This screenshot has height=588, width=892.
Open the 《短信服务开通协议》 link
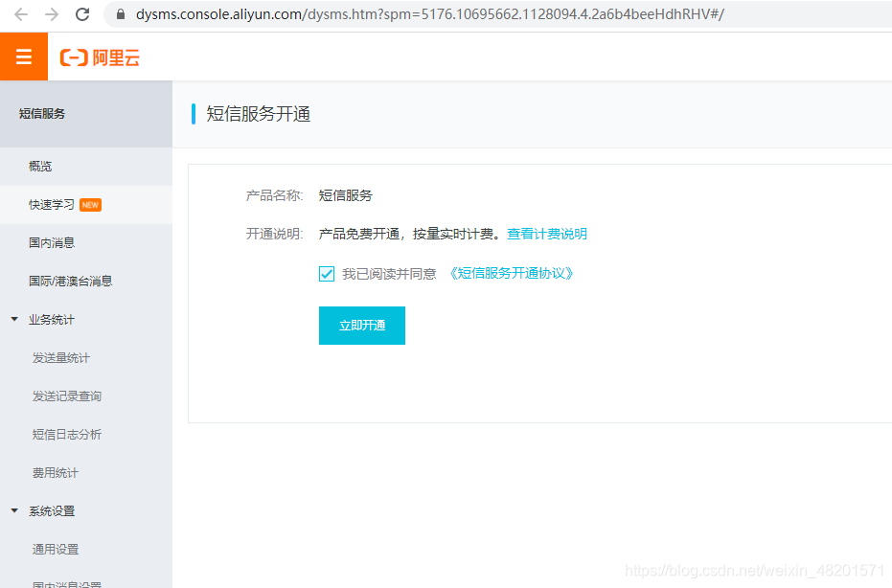[x=511, y=274]
